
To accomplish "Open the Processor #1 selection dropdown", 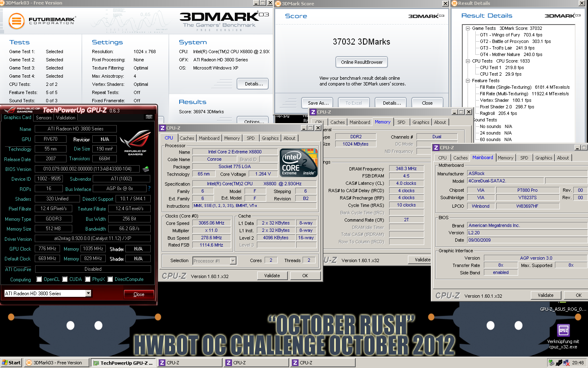I will click(233, 261).
